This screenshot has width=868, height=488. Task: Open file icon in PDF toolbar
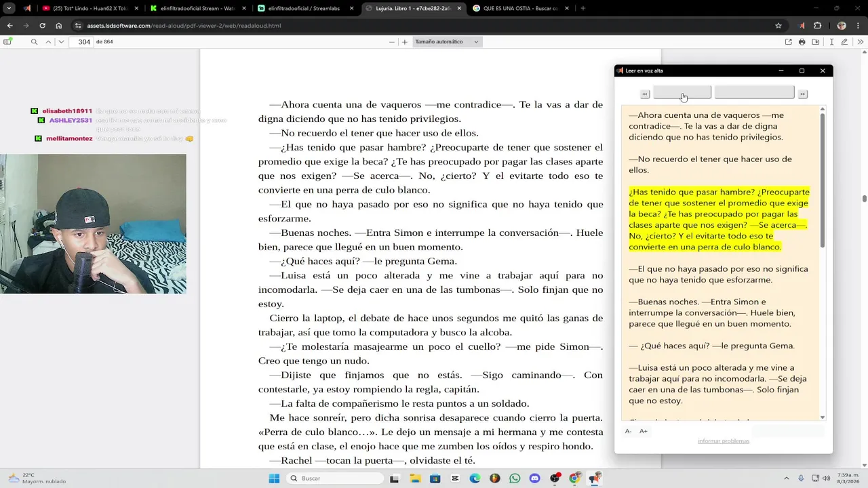[x=788, y=42]
